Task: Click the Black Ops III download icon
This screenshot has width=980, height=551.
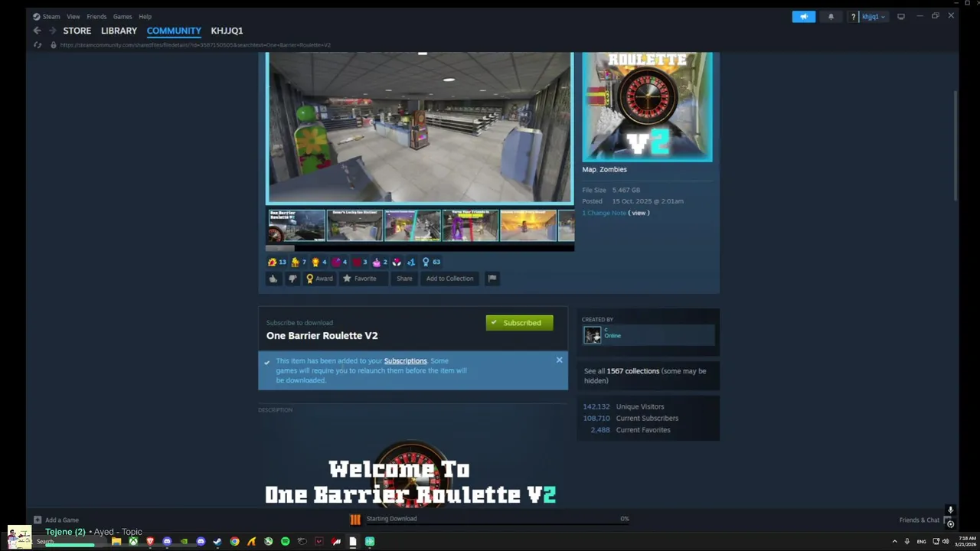Action: [x=355, y=520]
